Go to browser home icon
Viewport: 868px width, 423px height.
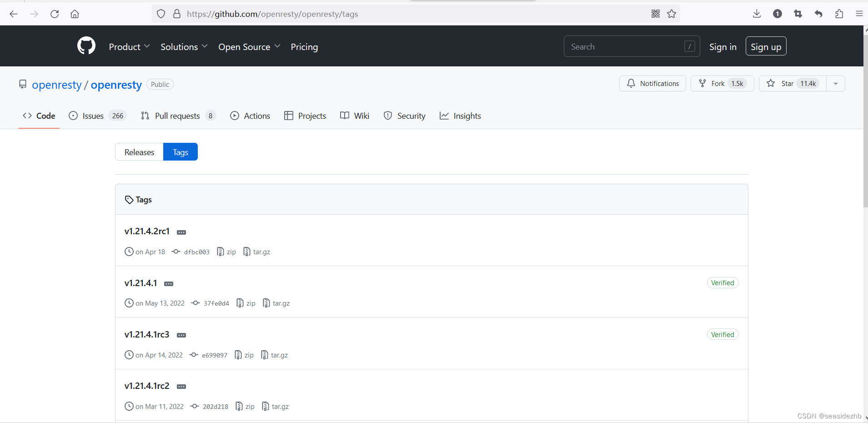pos(75,14)
